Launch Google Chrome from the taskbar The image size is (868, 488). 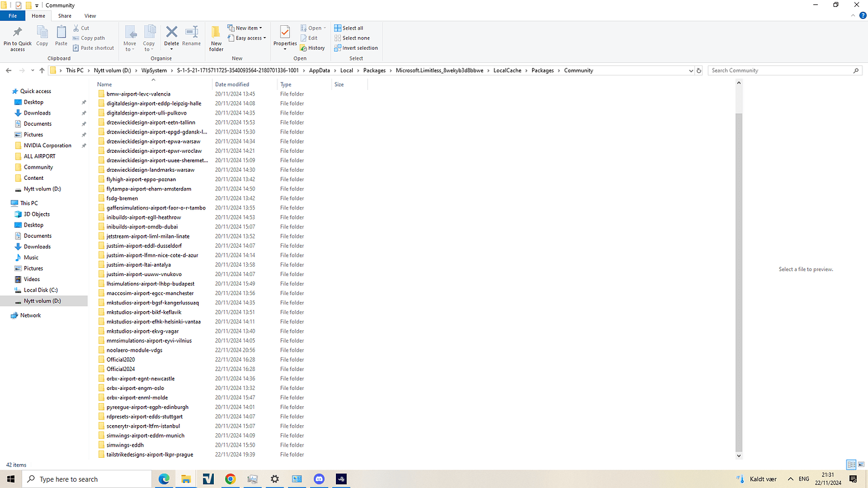point(230,479)
